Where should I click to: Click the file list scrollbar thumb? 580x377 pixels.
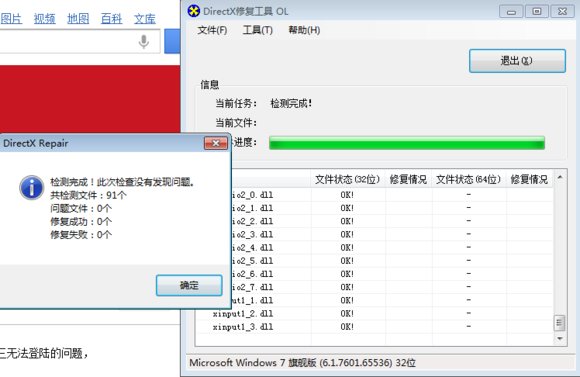tap(559, 323)
